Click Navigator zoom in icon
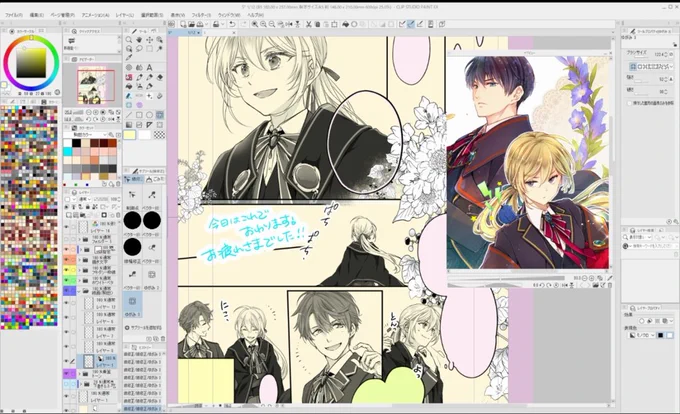 tap(95, 112)
